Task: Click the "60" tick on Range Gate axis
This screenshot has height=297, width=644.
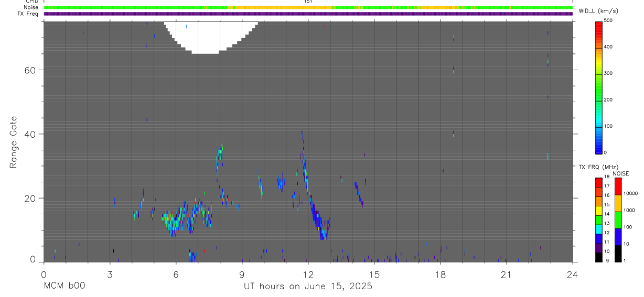Action: point(30,70)
